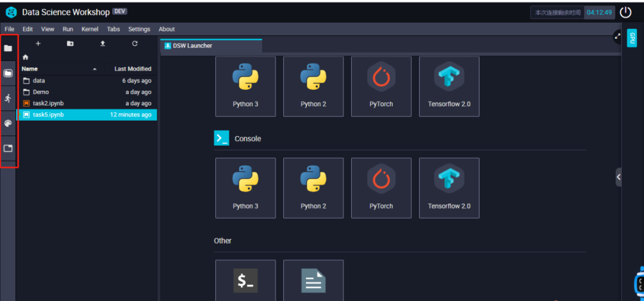The height and width of the screenshot is (301, 644).
Task: Launch Python 3 notebook
Action: coord(246,87)
